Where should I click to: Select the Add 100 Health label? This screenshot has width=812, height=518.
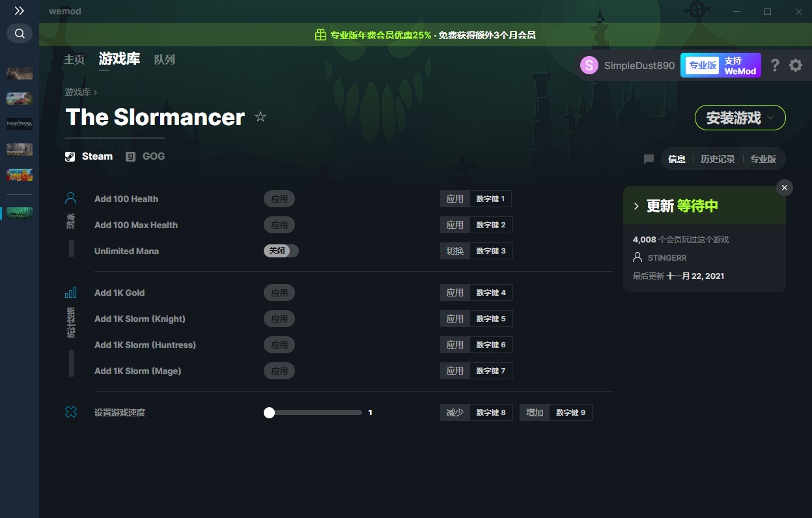(126, 199)
